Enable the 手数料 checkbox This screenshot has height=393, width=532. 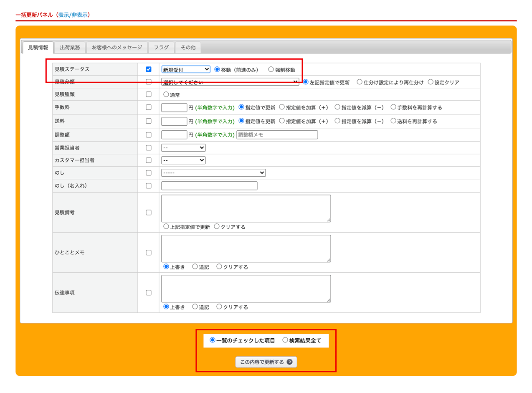[148, 107]
